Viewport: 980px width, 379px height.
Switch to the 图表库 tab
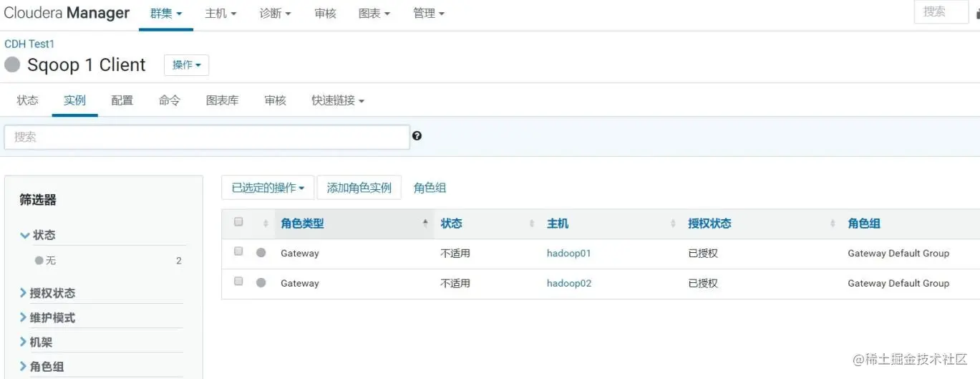click(x=222, y=100)
